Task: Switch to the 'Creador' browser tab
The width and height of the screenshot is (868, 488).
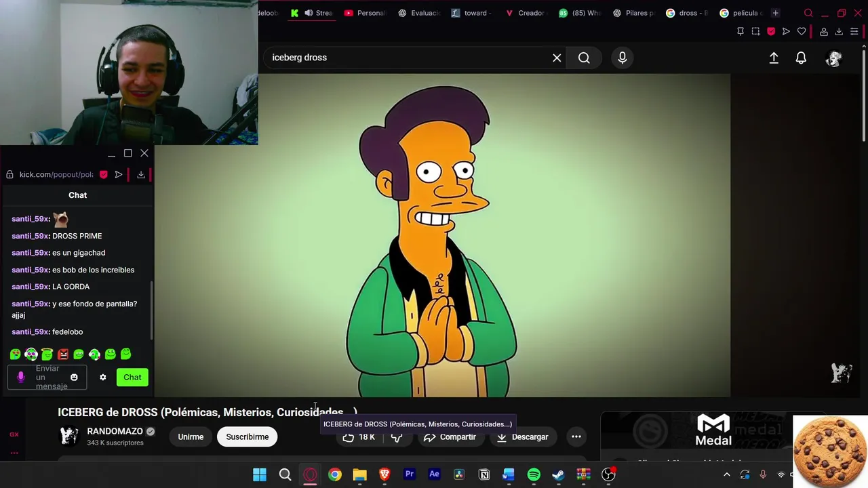Action: tap(526, 13)
